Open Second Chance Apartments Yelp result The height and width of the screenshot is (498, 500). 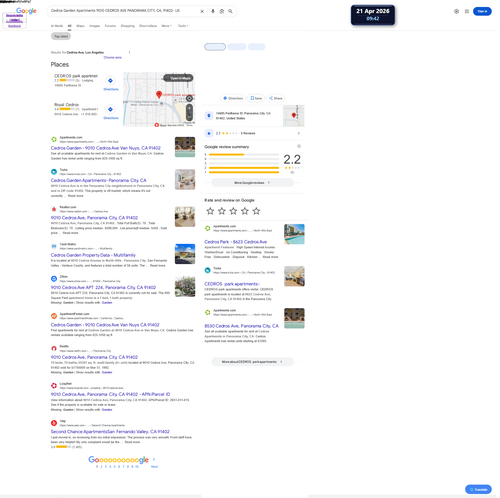point(110,431)
